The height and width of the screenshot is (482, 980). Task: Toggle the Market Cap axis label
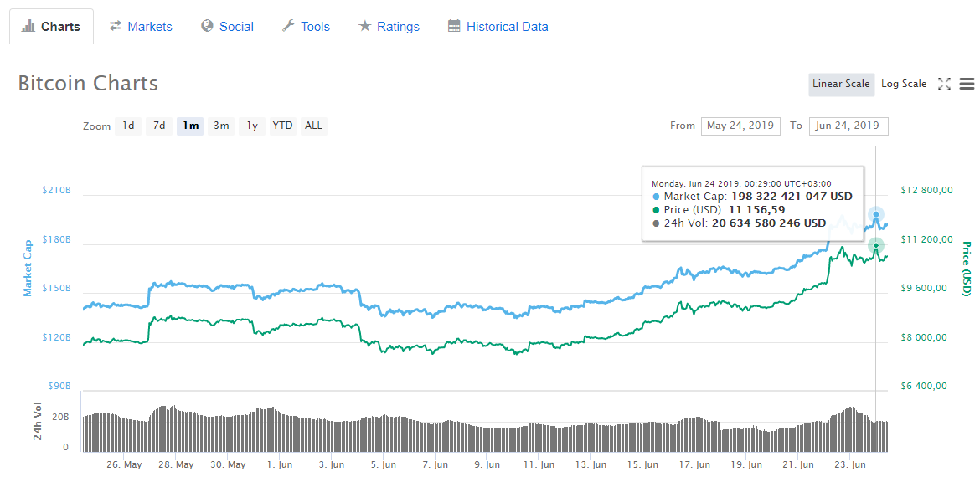point(28,267)
